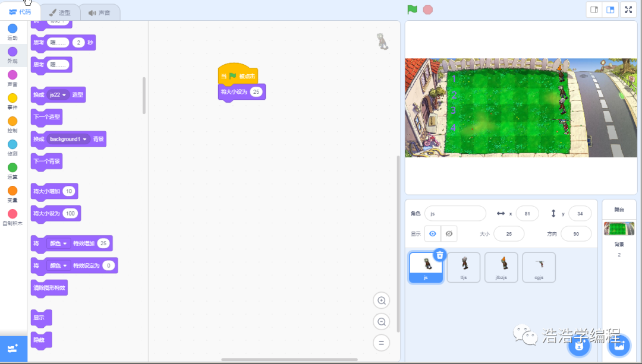Click value 0 in 特效设定为 block
Screen dimensions: 642x364
pos(109,265)
